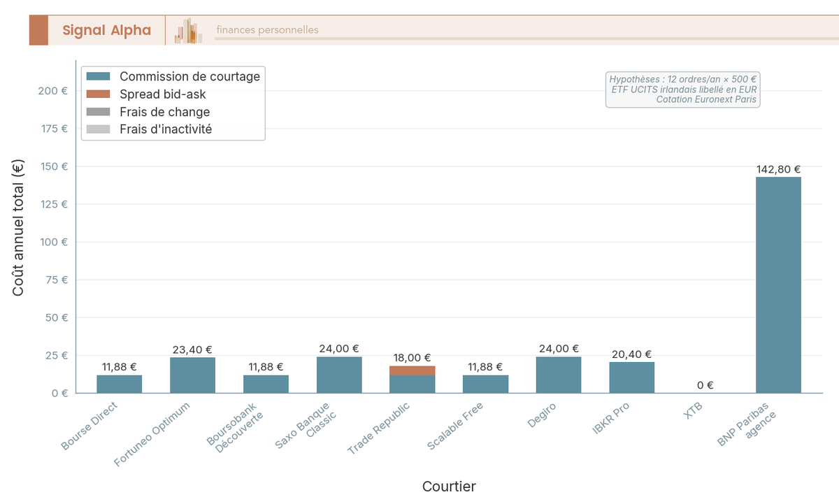Click the Frais d'inactivité legend label
The width and height of the screenshot is (839, 504).
coord(166,129)
